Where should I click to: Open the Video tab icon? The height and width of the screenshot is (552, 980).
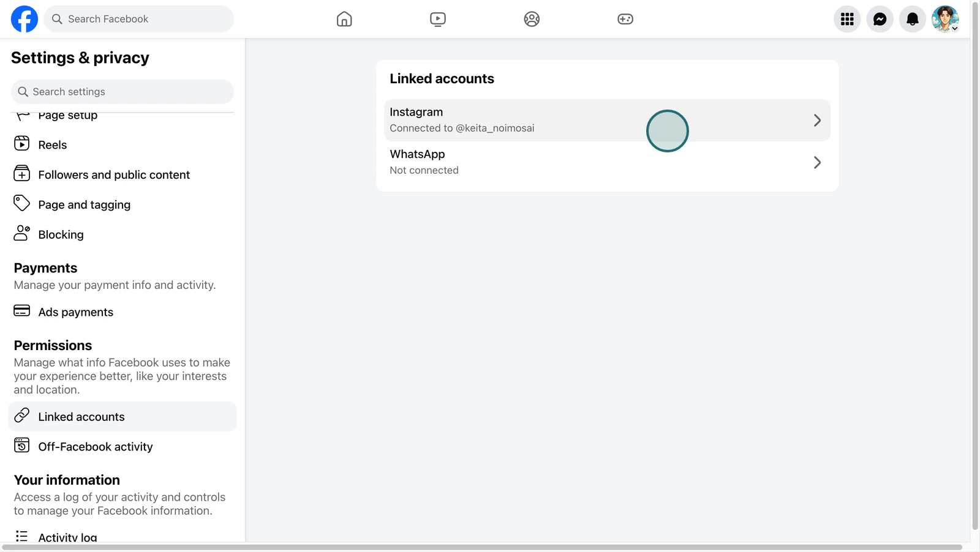(x=438, y=19)
